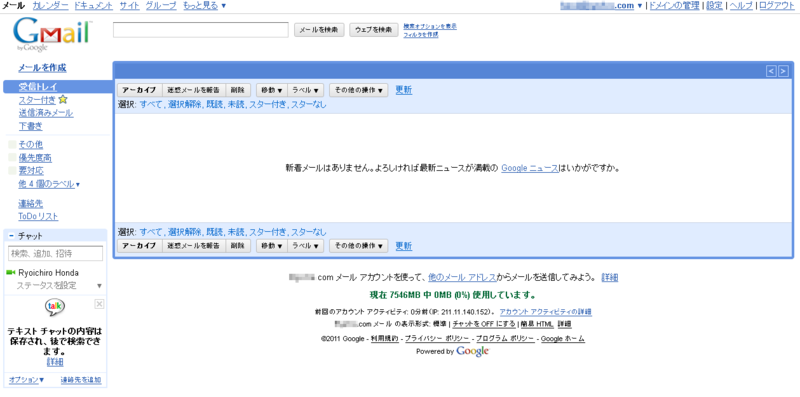Image resolution: width=800 pixels, height=397 pixels.
Task: Click 他のメール アドレス link
Action: [462, 278]
